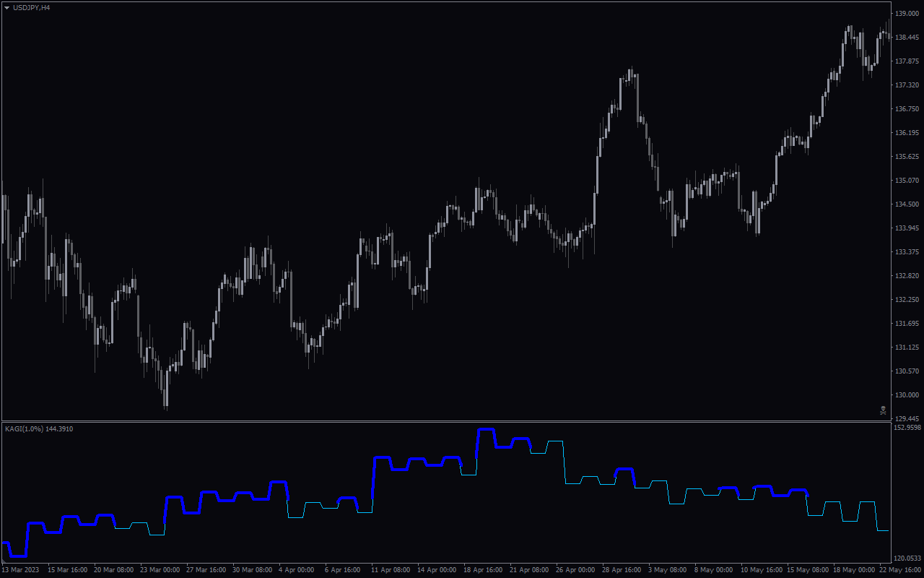Viewport: 924px width, 578px height.
Task: Click the 8 May 00:00 time label
Action: [714, 570]
